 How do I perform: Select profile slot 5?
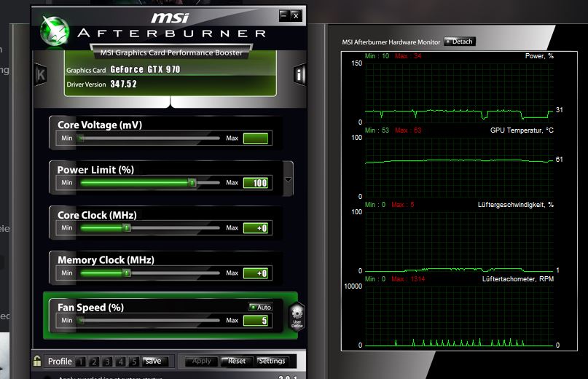pos(134,362)
